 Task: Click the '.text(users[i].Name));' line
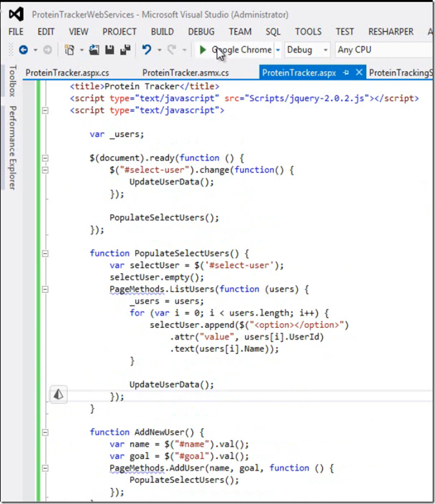click(x=224, y=349)
